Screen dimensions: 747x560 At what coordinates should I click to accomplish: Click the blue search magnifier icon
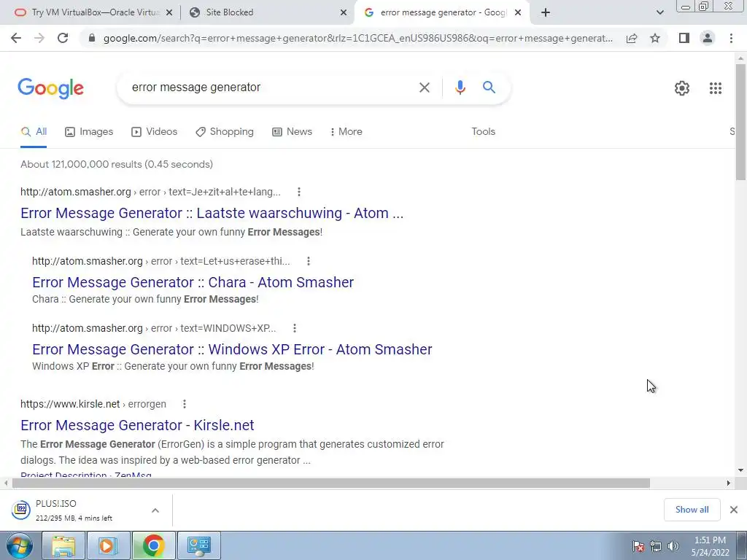[x=489, y=87]
